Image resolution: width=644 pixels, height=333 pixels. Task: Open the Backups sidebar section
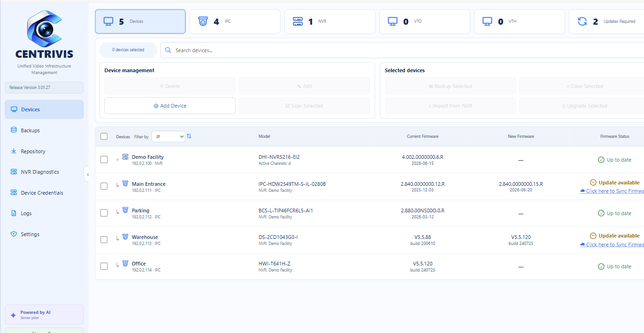click(44, 130)
